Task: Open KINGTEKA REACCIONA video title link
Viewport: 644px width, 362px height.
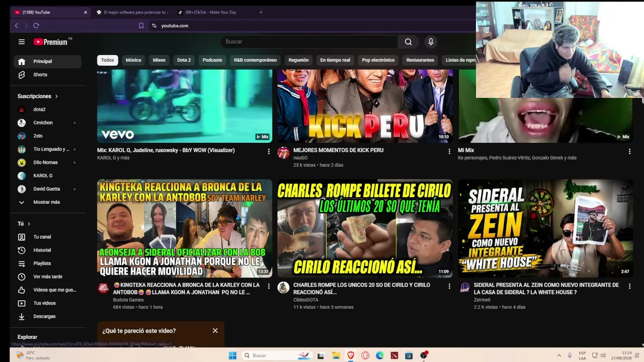Action: pos(187,288)
